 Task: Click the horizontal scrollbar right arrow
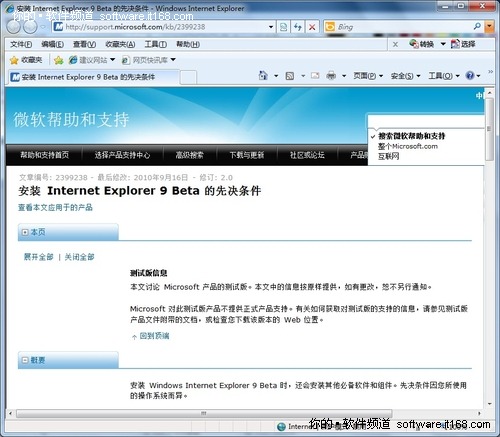click(479, 413)
